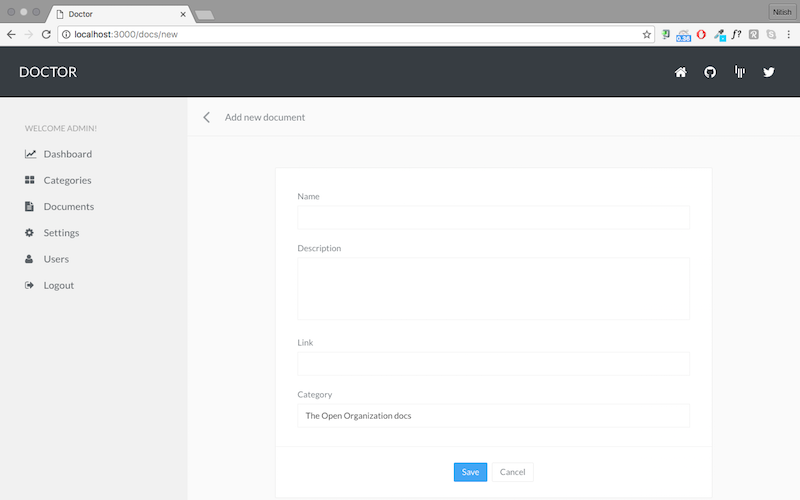Go to Documents in sidebar
The image size is (800, 500).
pos(69,206)
